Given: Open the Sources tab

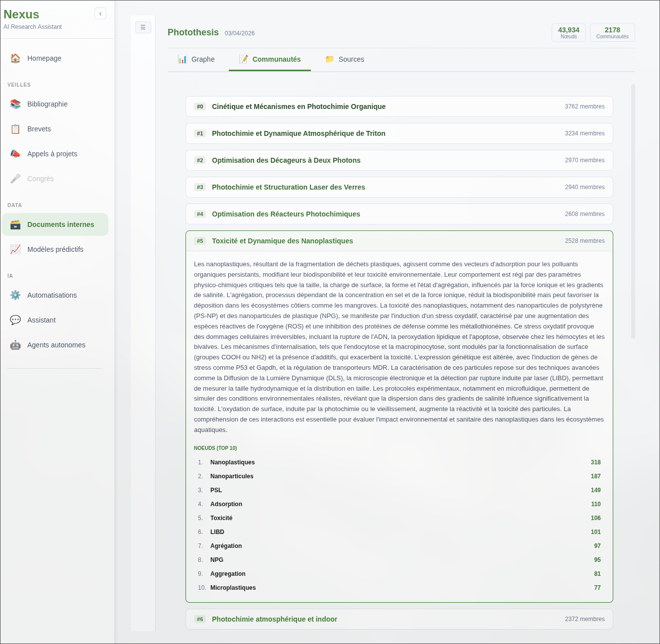Looking at the screenshot, I should coord(345,59).
